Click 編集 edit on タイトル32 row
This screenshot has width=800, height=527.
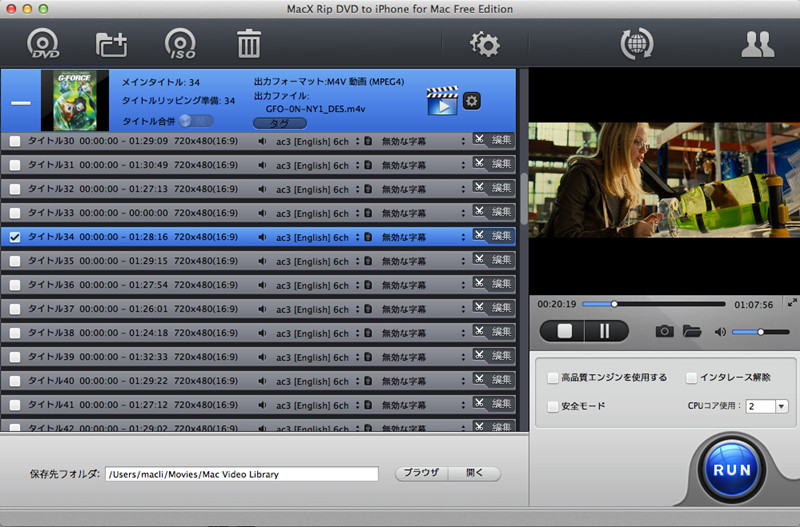[x=501, y=188]
